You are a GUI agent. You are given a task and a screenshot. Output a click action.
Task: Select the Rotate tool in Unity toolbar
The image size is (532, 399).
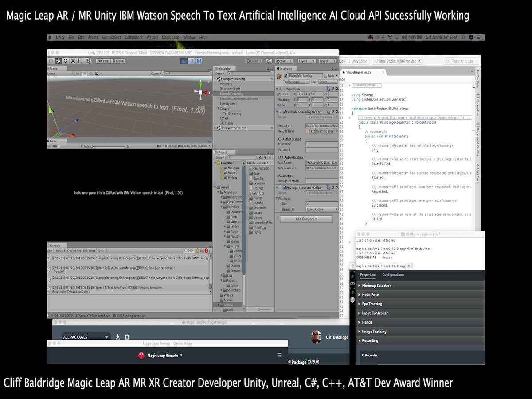click(66, 61)
